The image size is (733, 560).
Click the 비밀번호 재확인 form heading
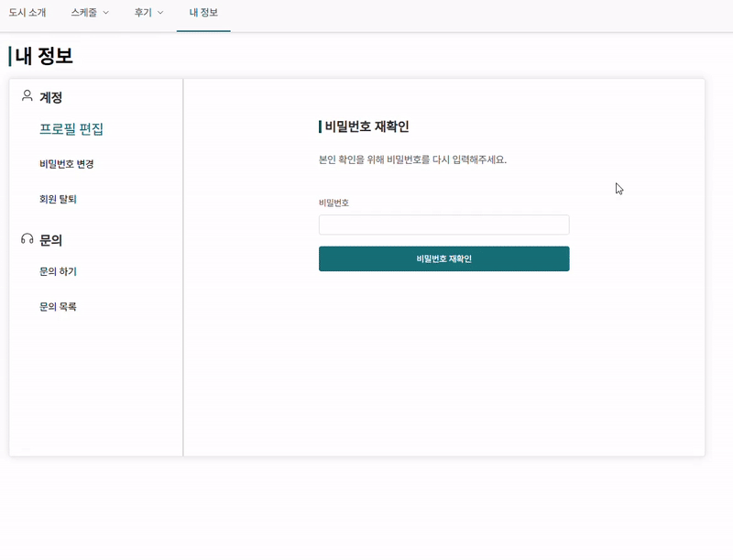(367, 126)
